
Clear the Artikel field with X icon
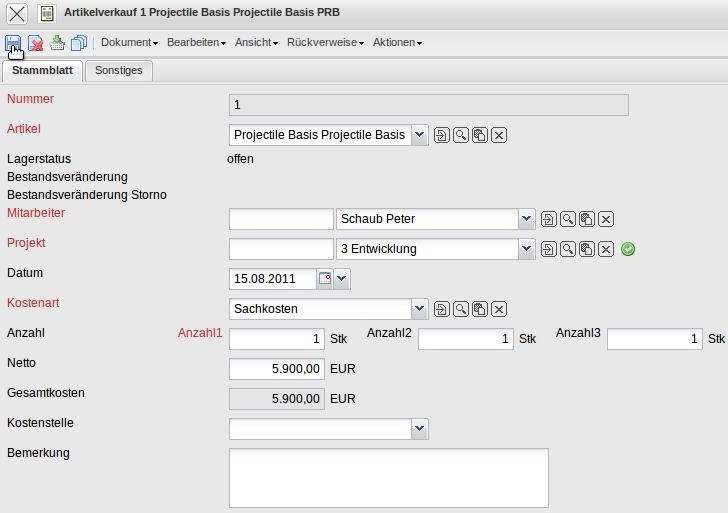[x=499, y=135]
